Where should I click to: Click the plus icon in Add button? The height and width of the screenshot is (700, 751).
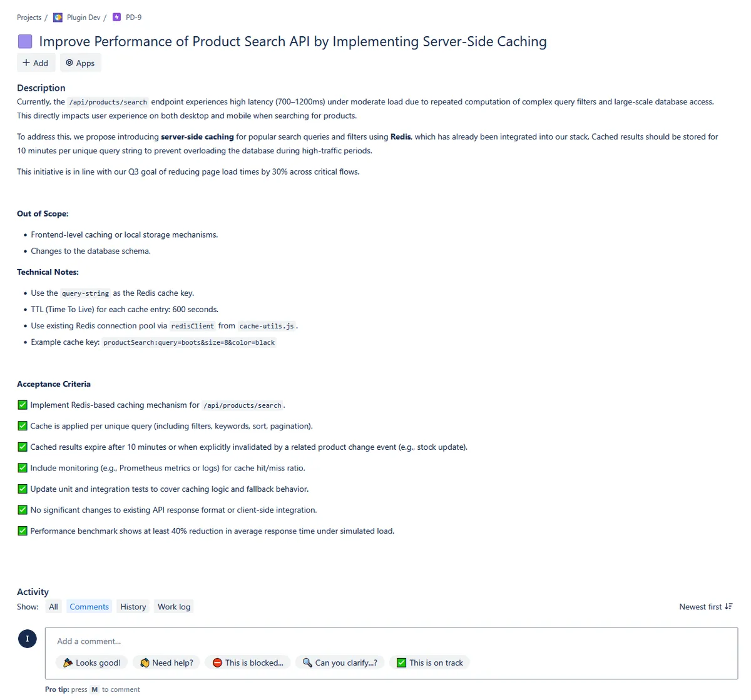26,63
